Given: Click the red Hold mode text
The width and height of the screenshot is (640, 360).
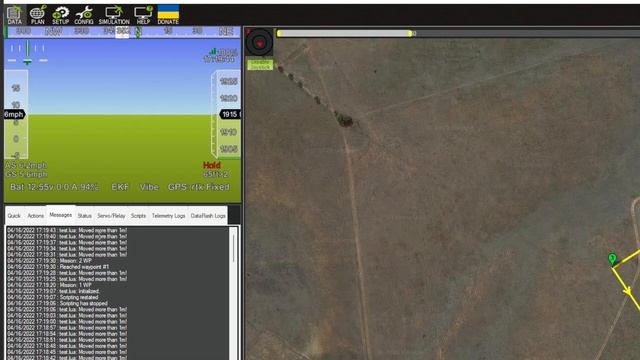Looking at the screenshot, I should click(x=211, y=165).
